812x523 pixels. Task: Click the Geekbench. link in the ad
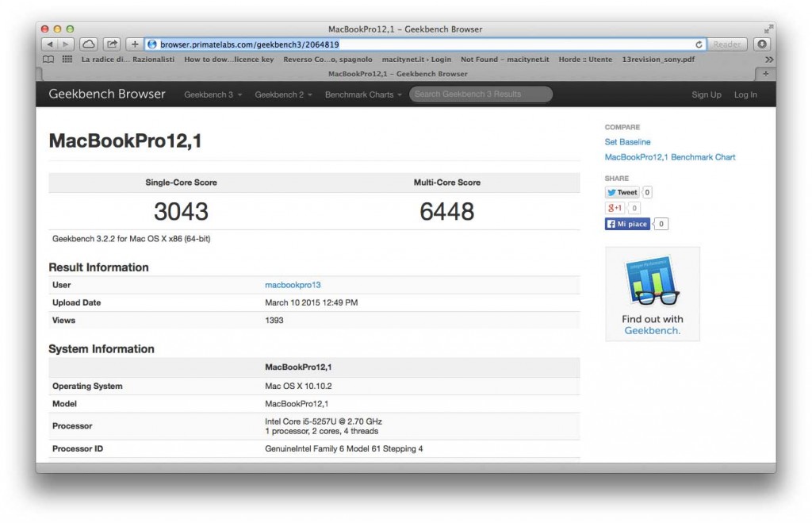click(652, 331)
